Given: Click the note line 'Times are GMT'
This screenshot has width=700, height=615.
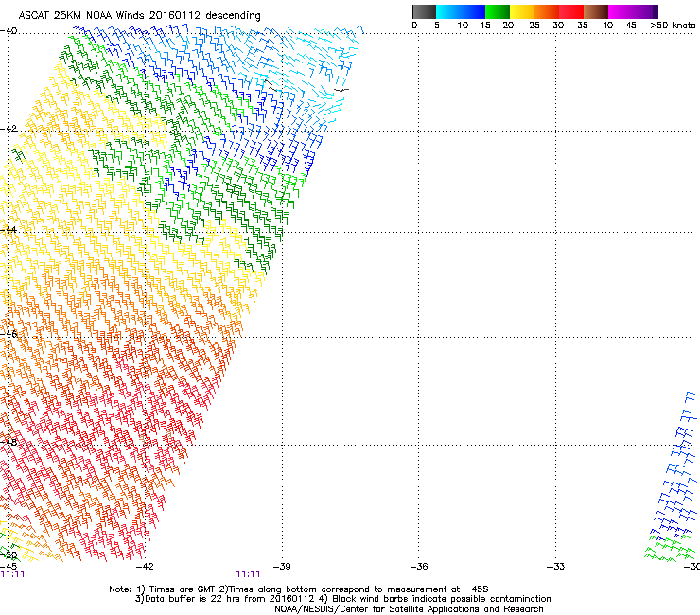Looking at the screenshot, I should point(182,589).
